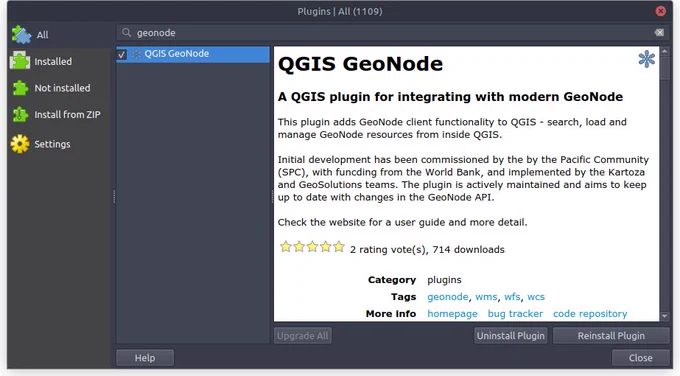Open the bug tracker link
680x376 pixels.
tap(515, 314)
